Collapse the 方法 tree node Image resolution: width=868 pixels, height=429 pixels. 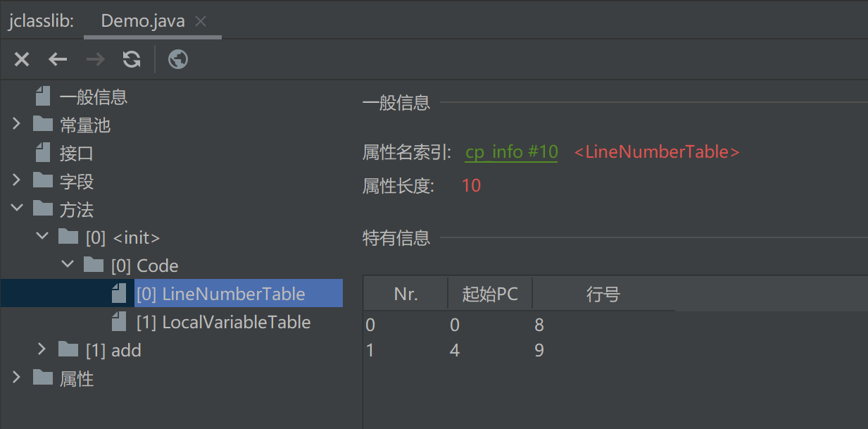pyautogui.click(x=17, y=209)
